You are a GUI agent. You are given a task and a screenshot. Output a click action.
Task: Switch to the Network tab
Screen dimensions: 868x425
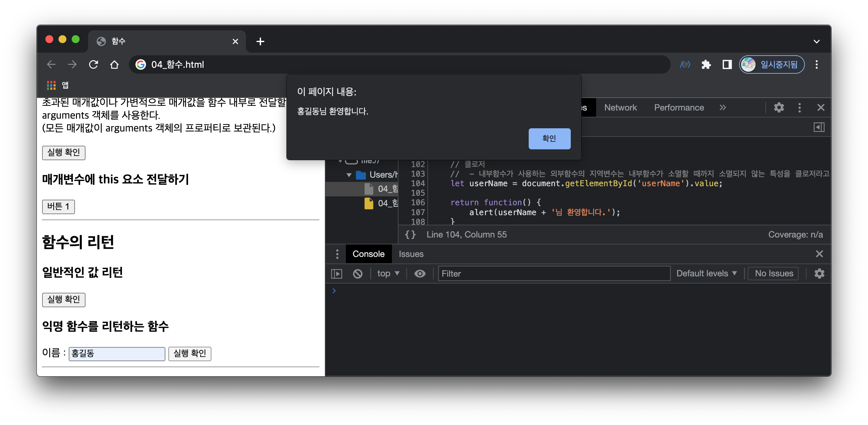click(x=620, y=108)
